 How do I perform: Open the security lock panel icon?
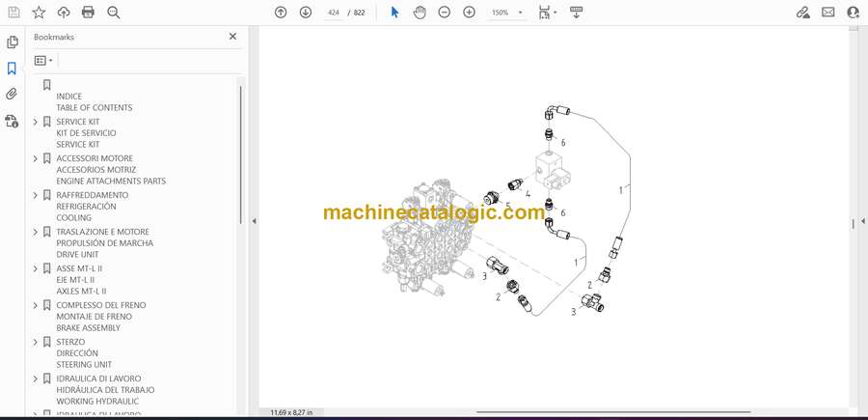pos(12,121)
